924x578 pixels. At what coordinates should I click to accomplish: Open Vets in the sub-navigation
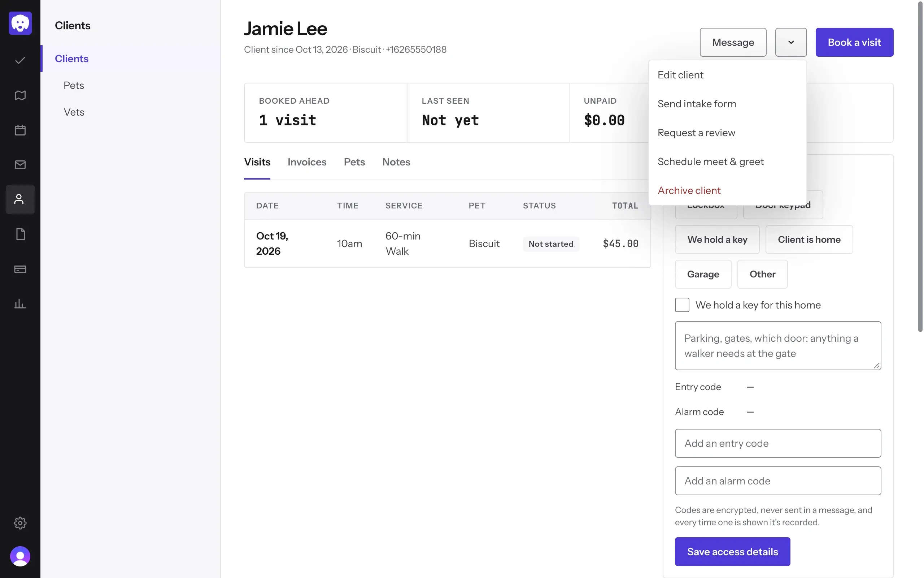[130, 112]
